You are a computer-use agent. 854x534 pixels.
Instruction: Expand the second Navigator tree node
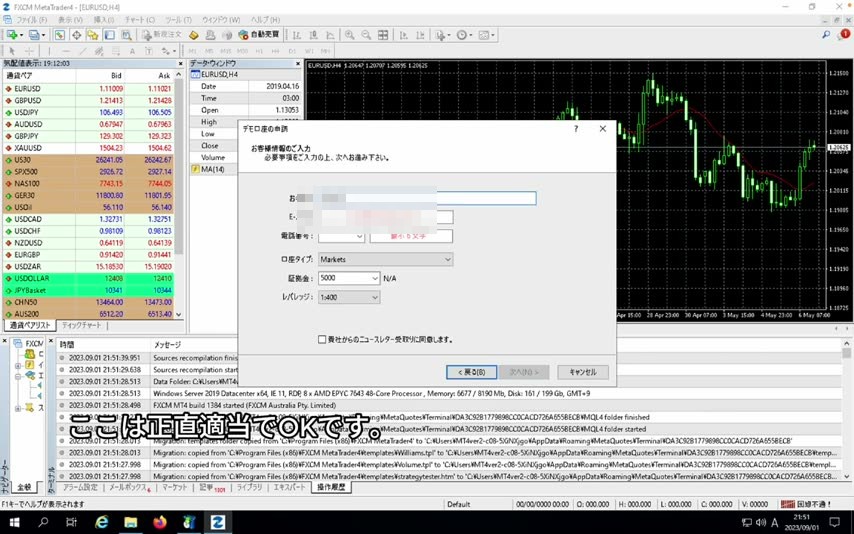[18, 365]
